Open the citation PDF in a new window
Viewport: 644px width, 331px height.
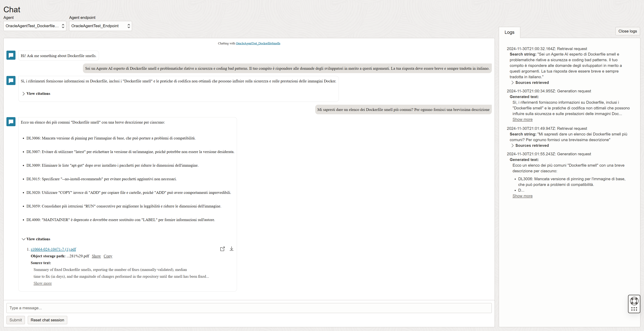click(222, 249)
